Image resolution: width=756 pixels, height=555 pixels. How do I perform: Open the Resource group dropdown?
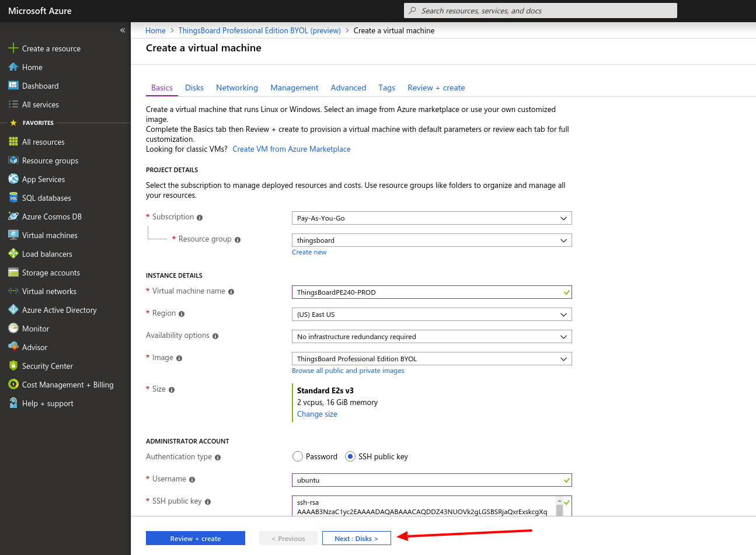432,240
